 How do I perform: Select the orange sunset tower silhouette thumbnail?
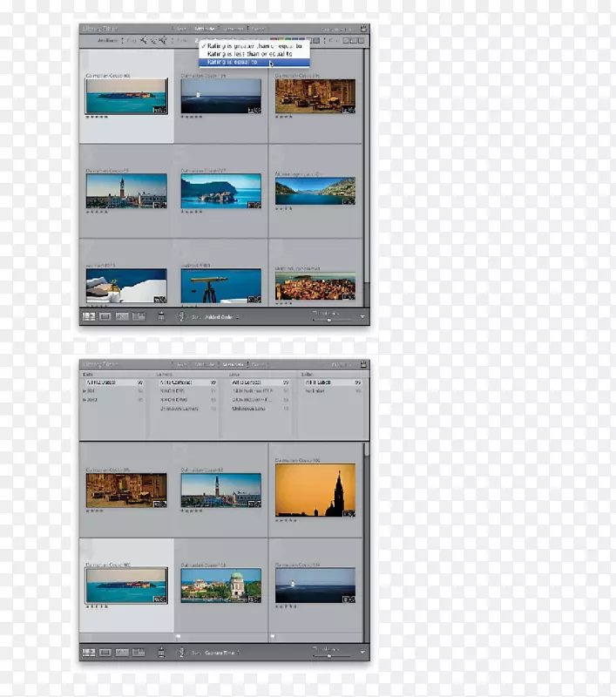[315, 491]
